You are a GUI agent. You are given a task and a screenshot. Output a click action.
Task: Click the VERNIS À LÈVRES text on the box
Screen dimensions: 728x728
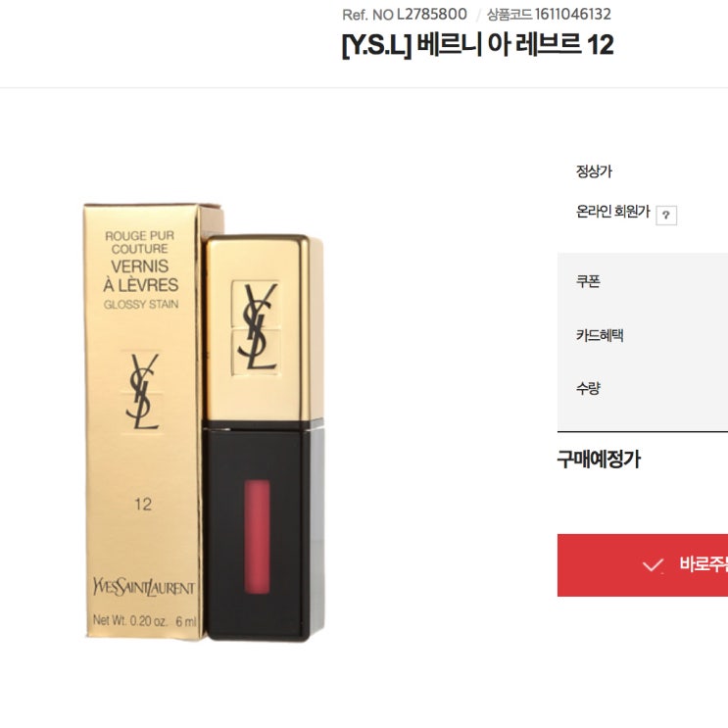141,275
